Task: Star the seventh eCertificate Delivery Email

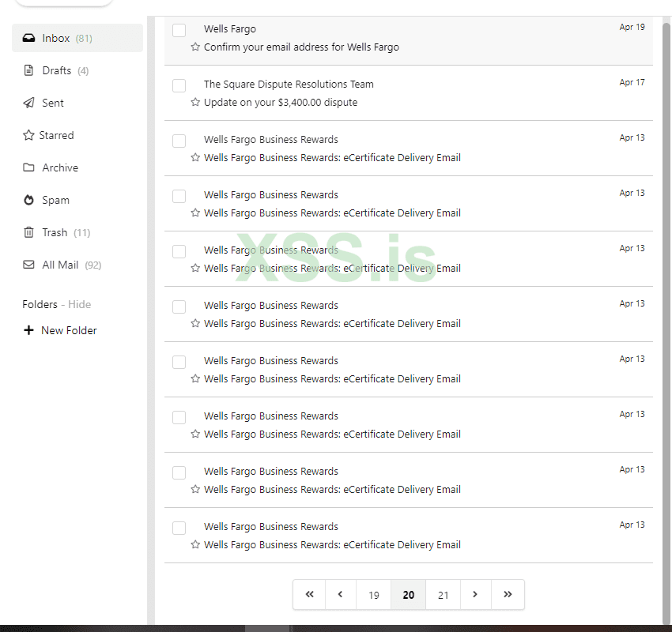Action: click(x=195, y=488)
